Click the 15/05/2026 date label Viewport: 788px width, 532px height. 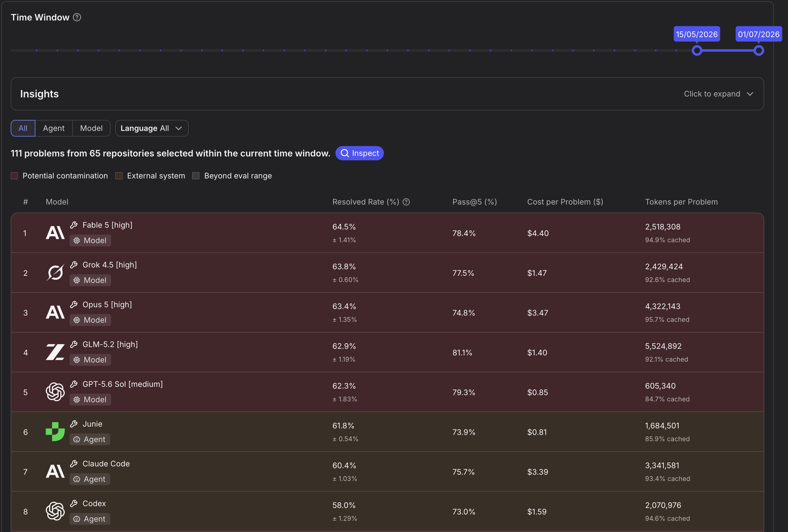pos(697,34)
